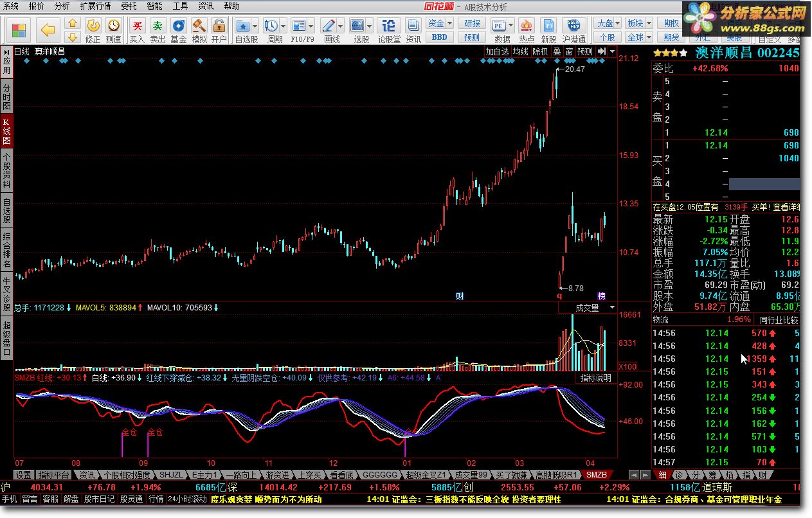Click the 期货 button
This screenshot has width=812, height=518.
[672, 37]
